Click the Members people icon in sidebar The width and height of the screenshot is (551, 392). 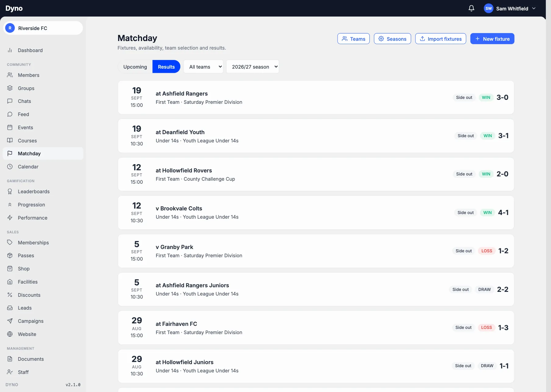click(10, 75)
